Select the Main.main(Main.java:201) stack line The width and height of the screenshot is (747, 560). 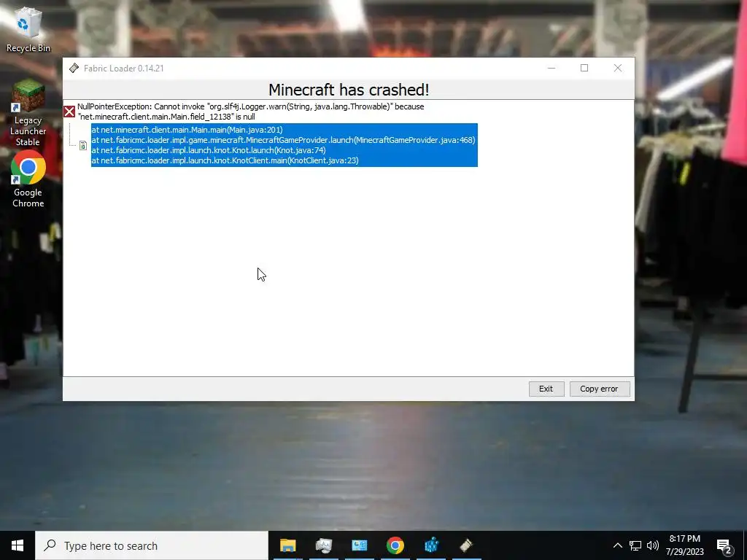click(x=187, y=130)
